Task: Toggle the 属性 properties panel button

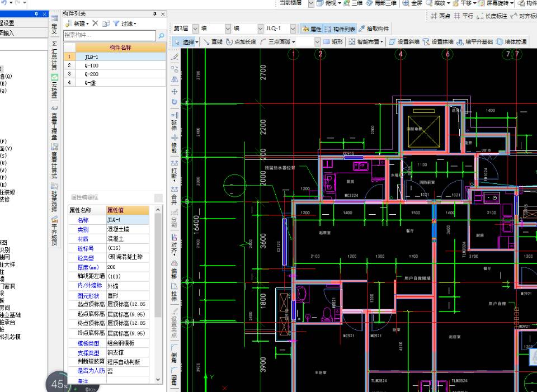Action: (312, 29)
